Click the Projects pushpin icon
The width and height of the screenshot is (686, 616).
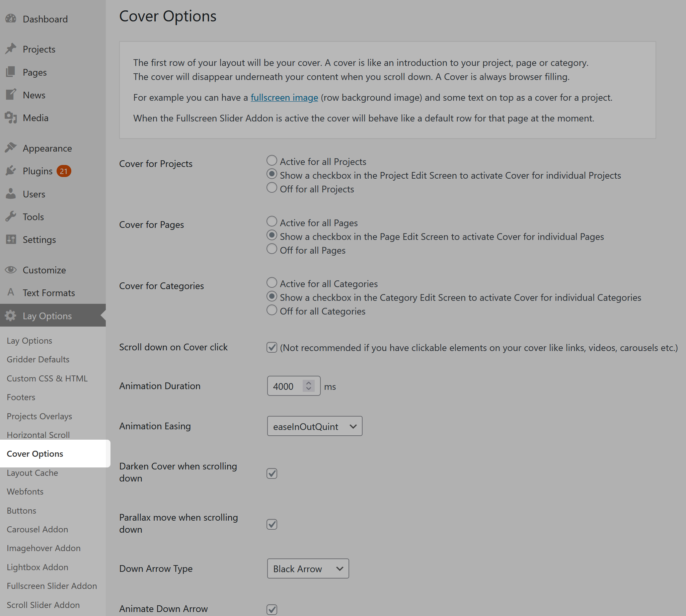(11, 49)
